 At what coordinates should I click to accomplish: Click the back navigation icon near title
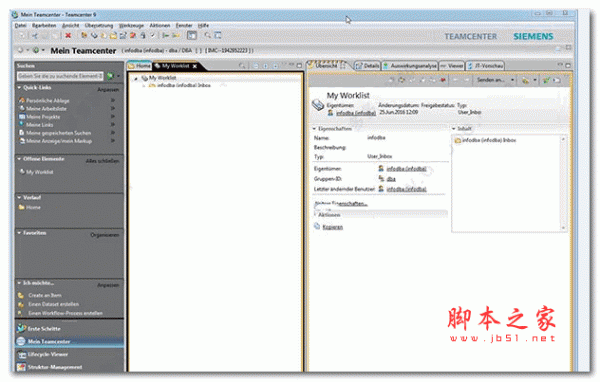pyautogui.click(x=20, y=50)
